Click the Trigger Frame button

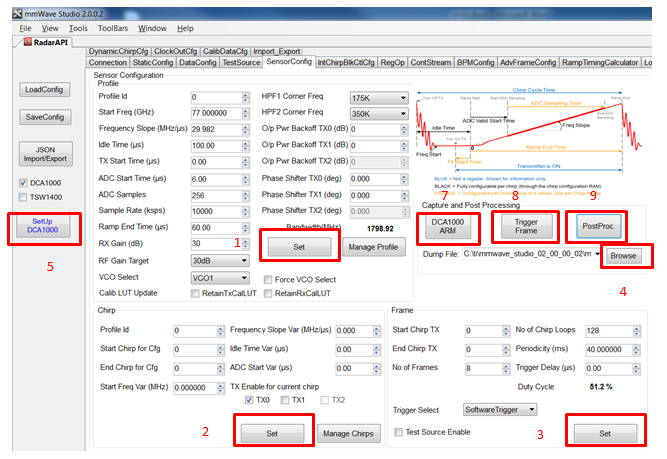click(526, 226)
